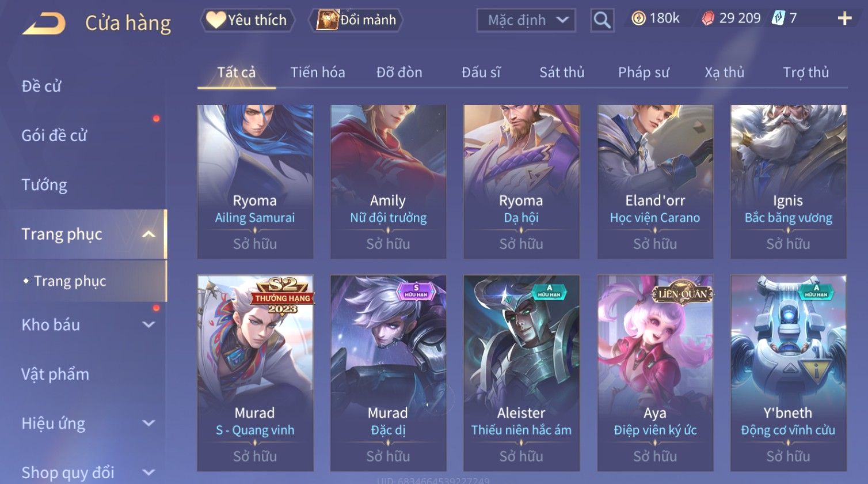Click the red ruby currency icon
Image resolution: width=868 pixels, height=484 pixels.
[708, 19]
